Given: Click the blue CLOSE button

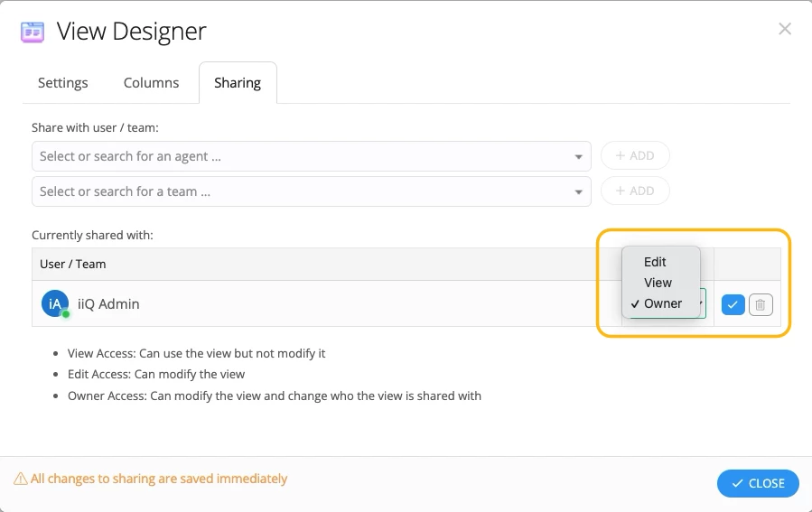Looking at the screenshot, I should [x=758, y=483].
